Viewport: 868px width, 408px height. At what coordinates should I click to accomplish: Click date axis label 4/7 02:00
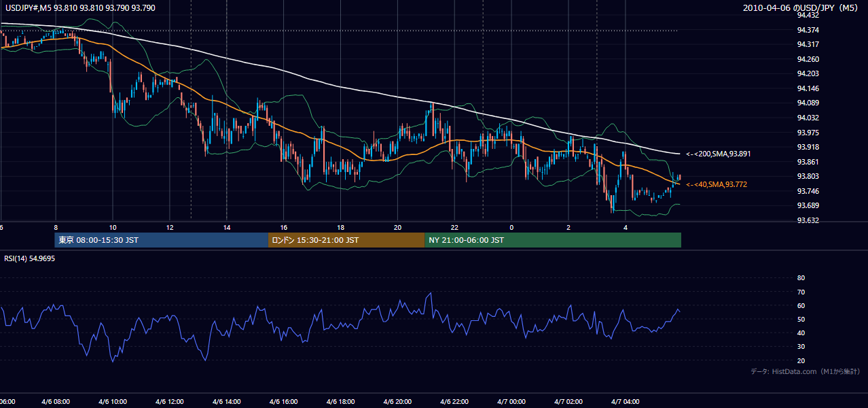(568, 402)
